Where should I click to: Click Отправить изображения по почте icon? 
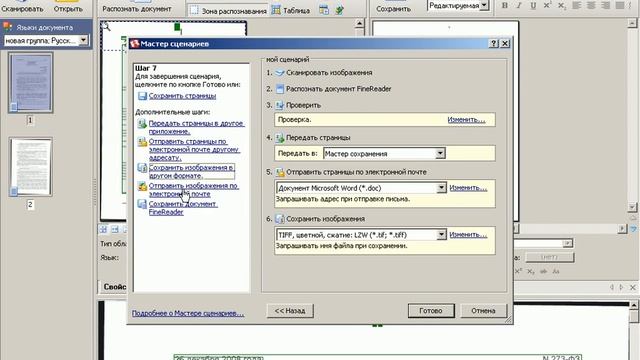pos(142,186)
